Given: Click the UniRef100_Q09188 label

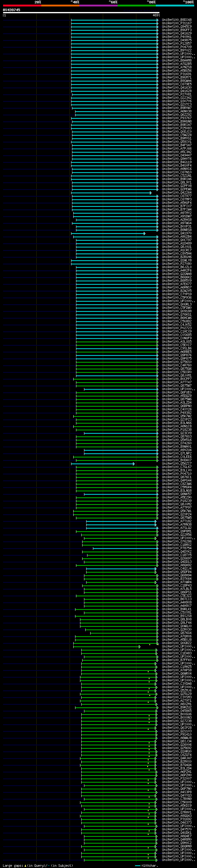Looking at the screenshot, I should 177,311.
